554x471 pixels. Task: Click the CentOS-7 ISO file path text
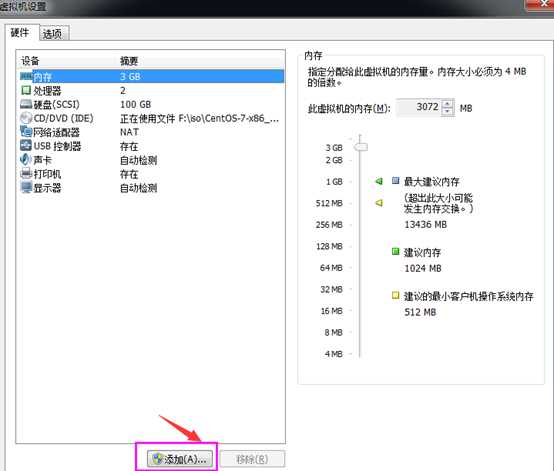click(x=200, y=118)
